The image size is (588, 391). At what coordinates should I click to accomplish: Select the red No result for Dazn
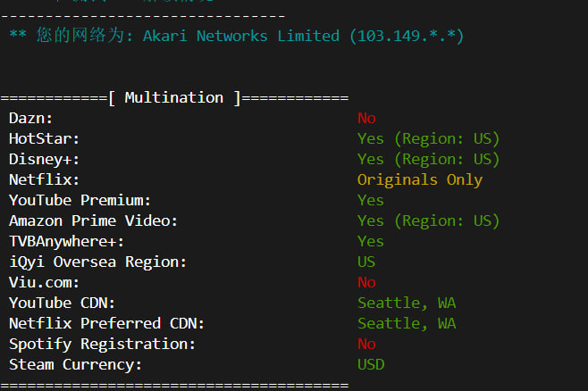click(x=366, y=118)
